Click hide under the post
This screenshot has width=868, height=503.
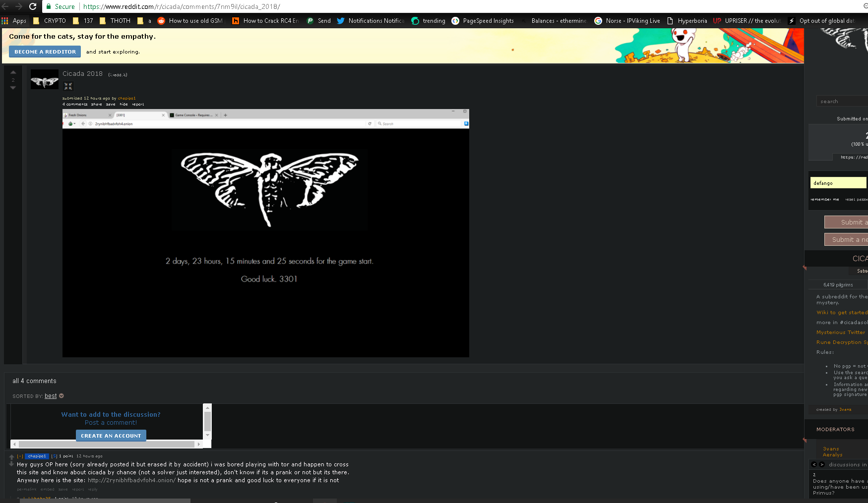[124, 104]
